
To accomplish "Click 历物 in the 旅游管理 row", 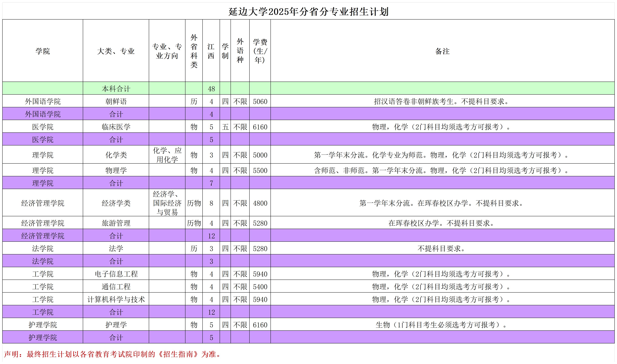I will pyautogui.click(x=194, y=223).
